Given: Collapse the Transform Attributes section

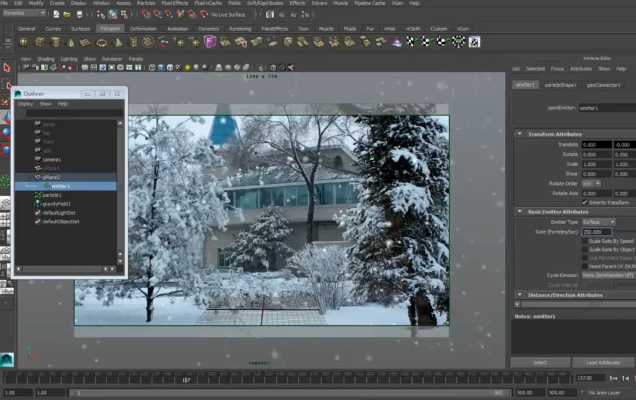Looking at the screenshot, I should pyautogui.click(x=519, y=133).
